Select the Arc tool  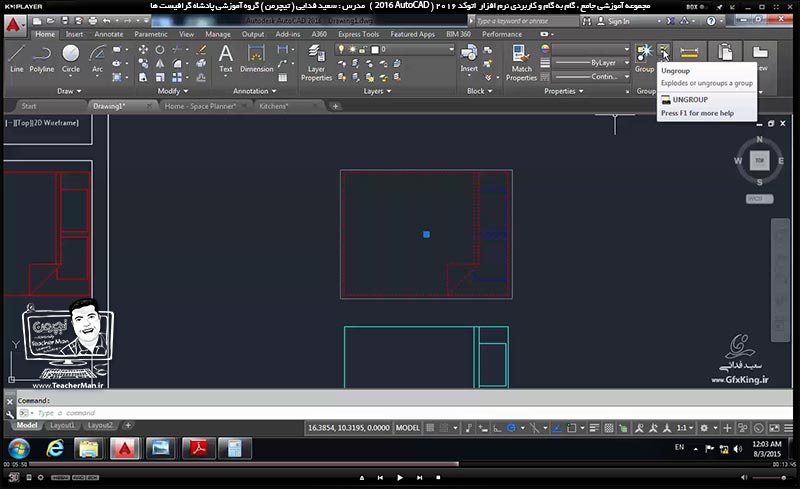point(97,58)
